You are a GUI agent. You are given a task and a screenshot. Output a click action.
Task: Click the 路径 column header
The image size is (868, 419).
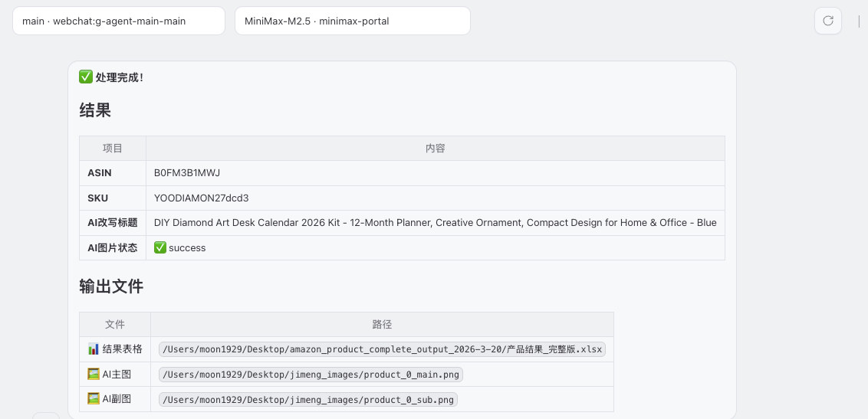[382, 325]
